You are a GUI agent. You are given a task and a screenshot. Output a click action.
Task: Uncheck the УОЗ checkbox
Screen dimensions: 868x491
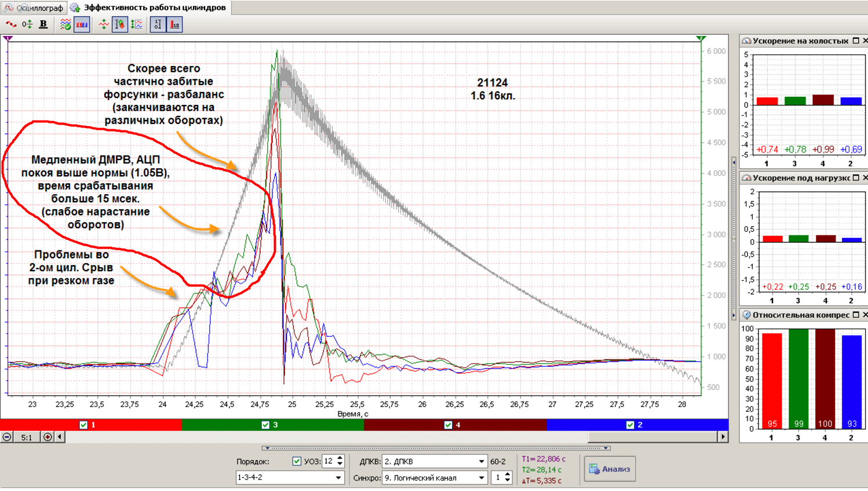tap(297, 461)
